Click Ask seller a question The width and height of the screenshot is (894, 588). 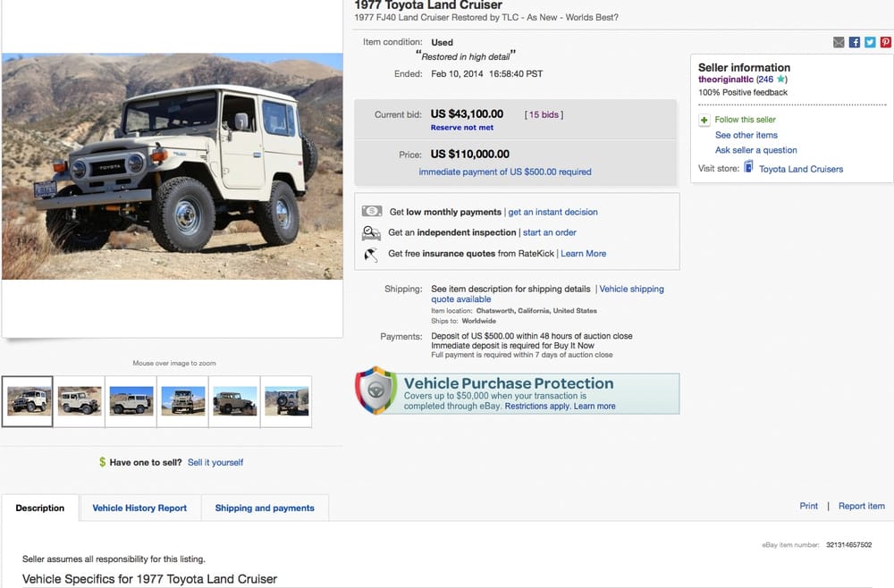pyautogui.click(x=756, y=150)
